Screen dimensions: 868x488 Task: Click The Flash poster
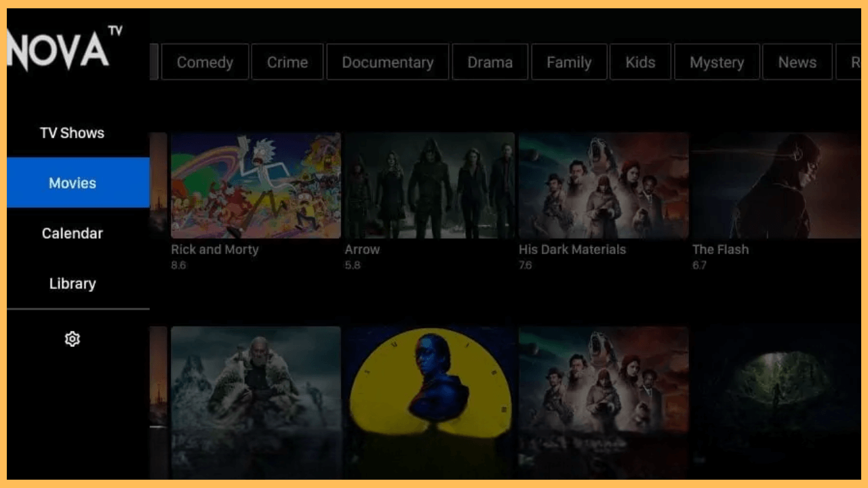pos(776,185)
